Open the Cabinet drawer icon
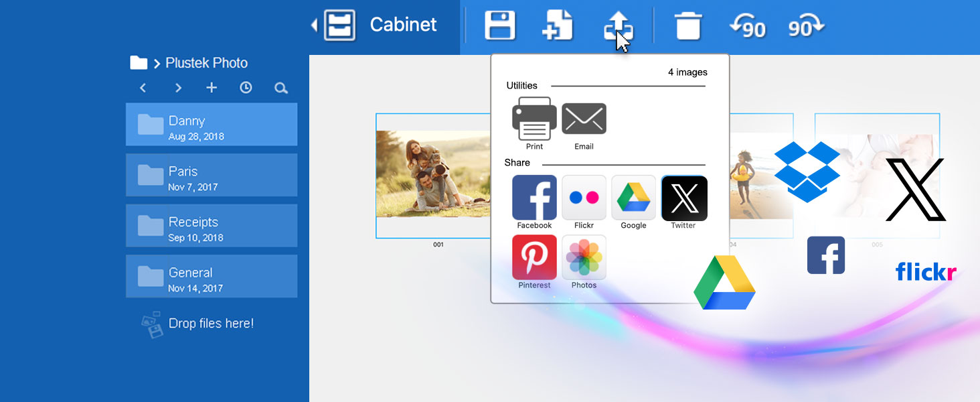Screen dimensions: 980x402 point(339,25)
